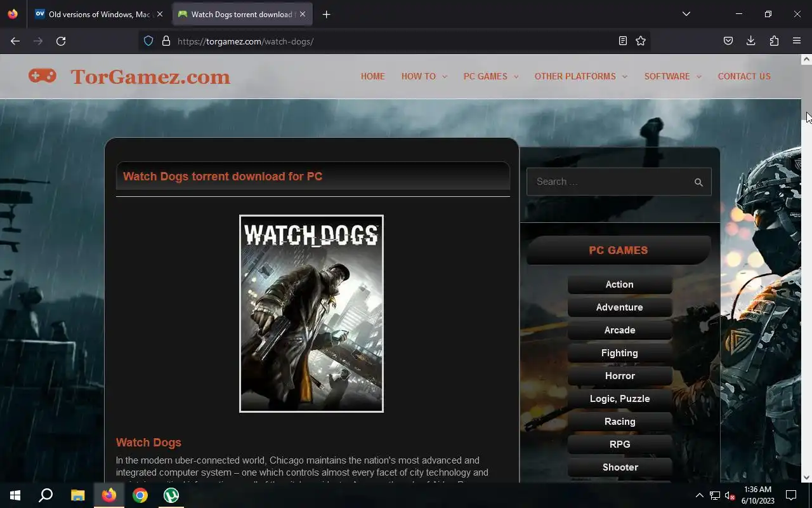The height and width of the screenshot is (508, 812).
Task: Click the Watch Dogs cover image
Action: point(311,314)
